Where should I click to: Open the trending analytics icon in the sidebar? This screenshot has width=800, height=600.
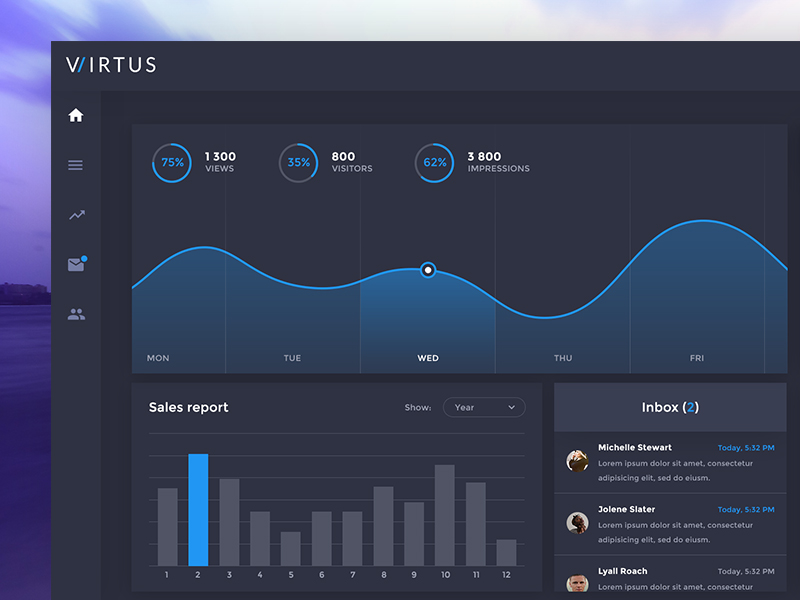pyautogui.click(x=77, y=215)
